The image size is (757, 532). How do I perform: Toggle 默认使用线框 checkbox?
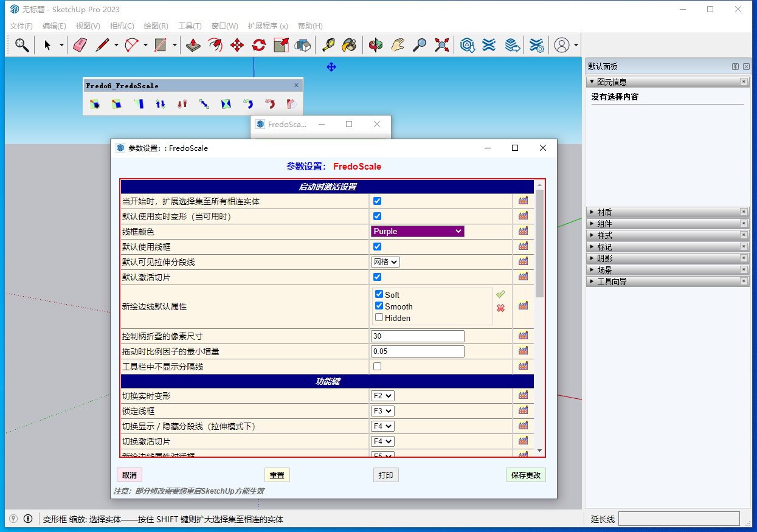tap(377, 246)
